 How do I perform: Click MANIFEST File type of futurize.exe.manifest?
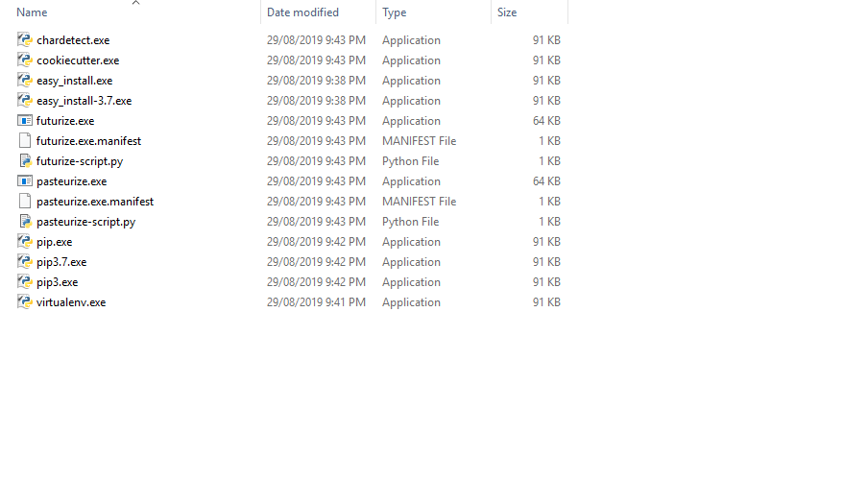pos(419,141)
